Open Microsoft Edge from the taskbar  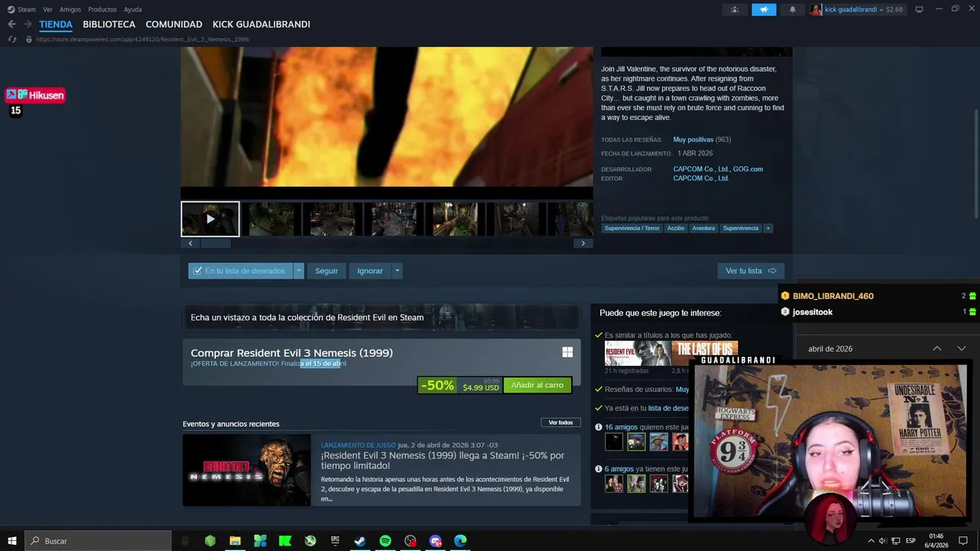(460, 541)
